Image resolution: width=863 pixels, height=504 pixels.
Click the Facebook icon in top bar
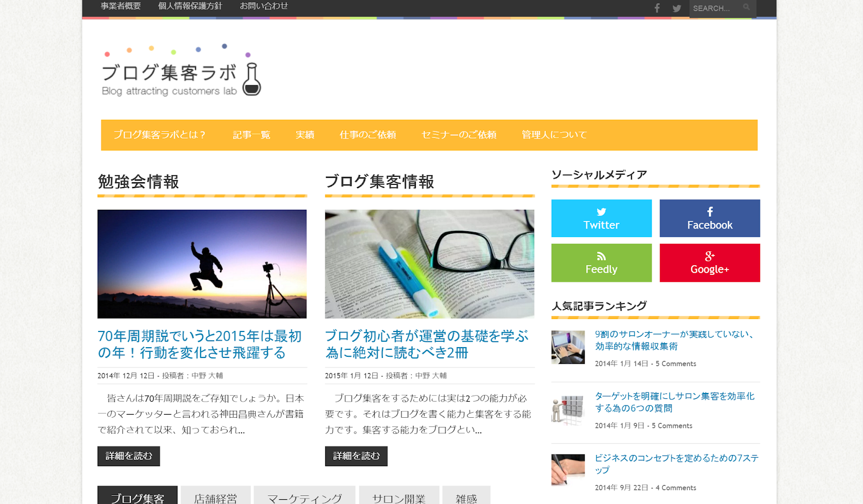657,8
